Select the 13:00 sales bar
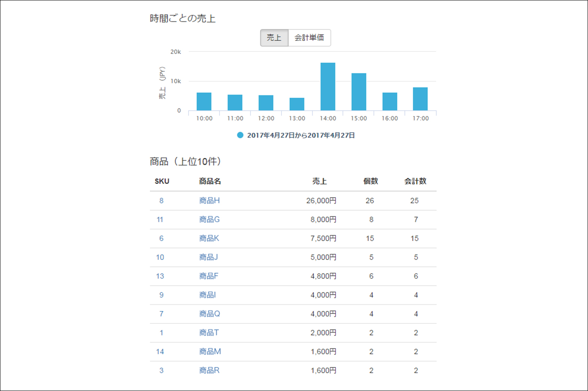 coord(297,104)
